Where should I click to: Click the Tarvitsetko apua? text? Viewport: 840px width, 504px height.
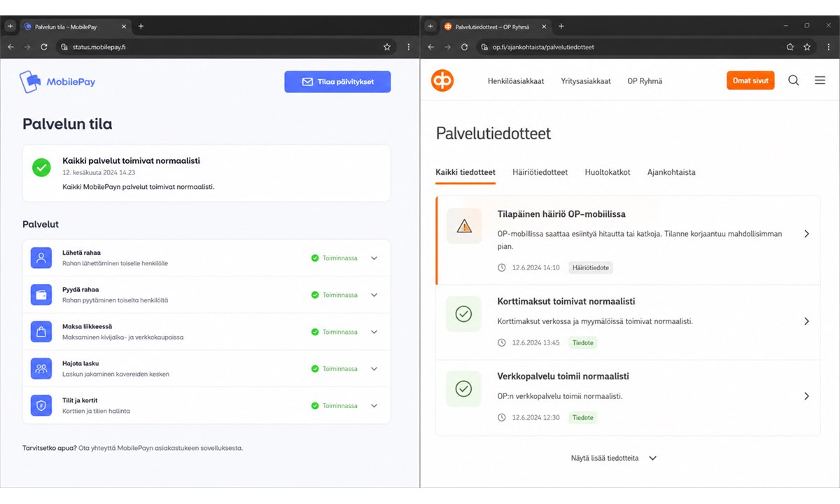point(50,448)
